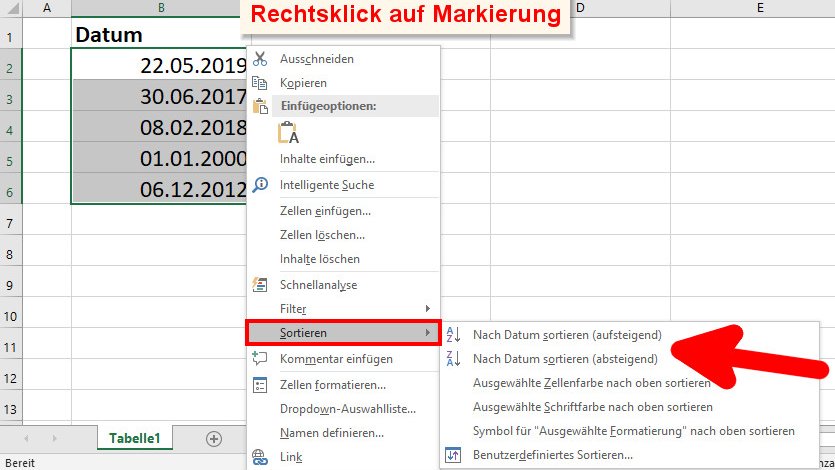Image resolution: width=835 pixels, height=470 pixels.
Task: Select cell containing 01.01.2000
Action: pos(160,158)
